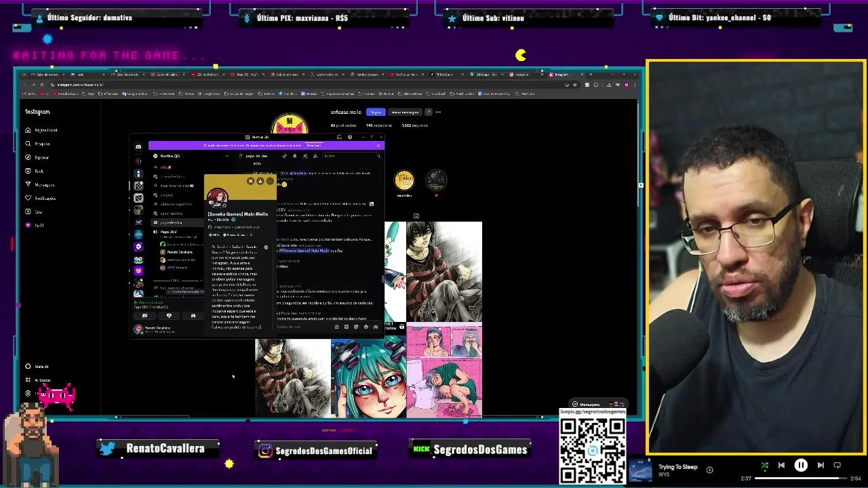Dismiss the purple Discord notice banner
This screenshot has height=488, width=868.
[x=378, y=146]
